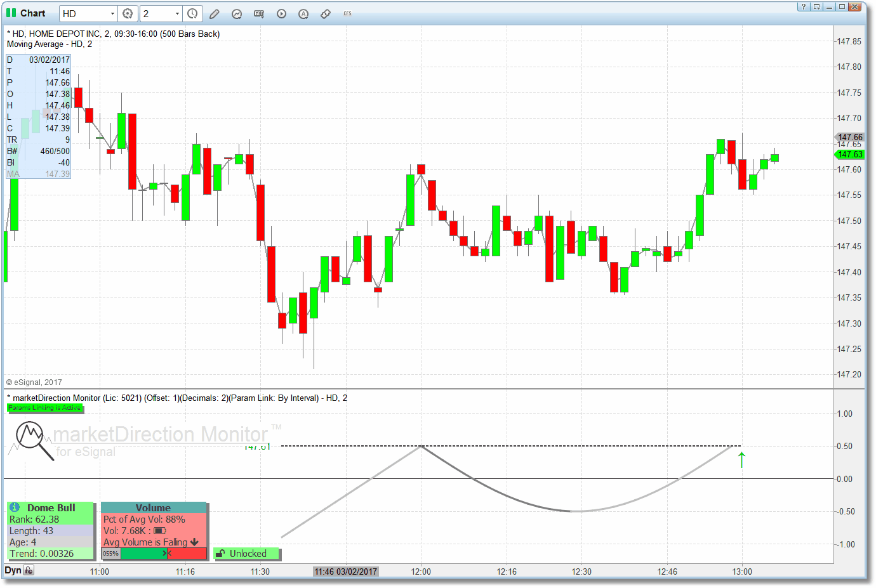Open the help question mark button
The width and height of the screenshot is (876, 588).
click(804, 6)
